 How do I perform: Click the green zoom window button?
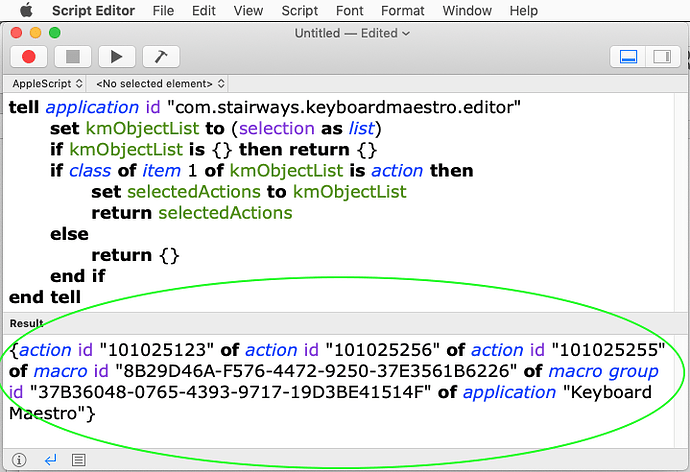click(55, 33)
